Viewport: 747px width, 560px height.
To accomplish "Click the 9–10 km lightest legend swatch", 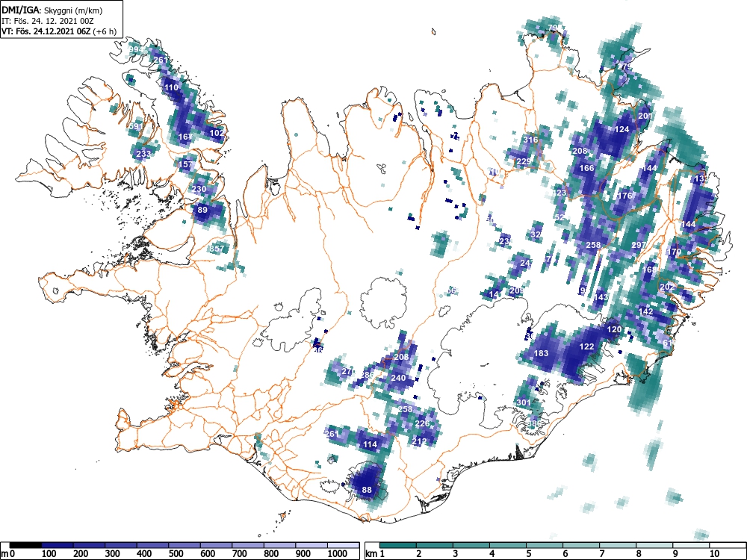I will pos(691,545).
